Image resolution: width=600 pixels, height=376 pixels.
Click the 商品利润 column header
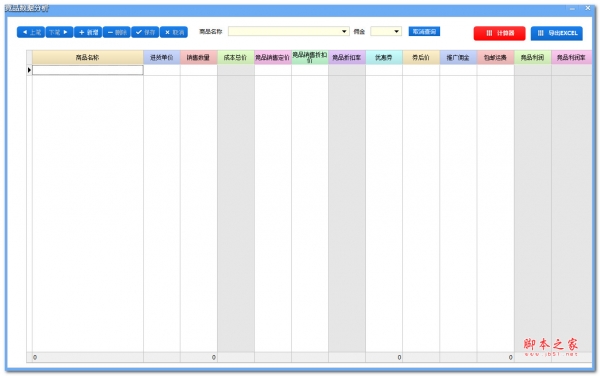532,57
